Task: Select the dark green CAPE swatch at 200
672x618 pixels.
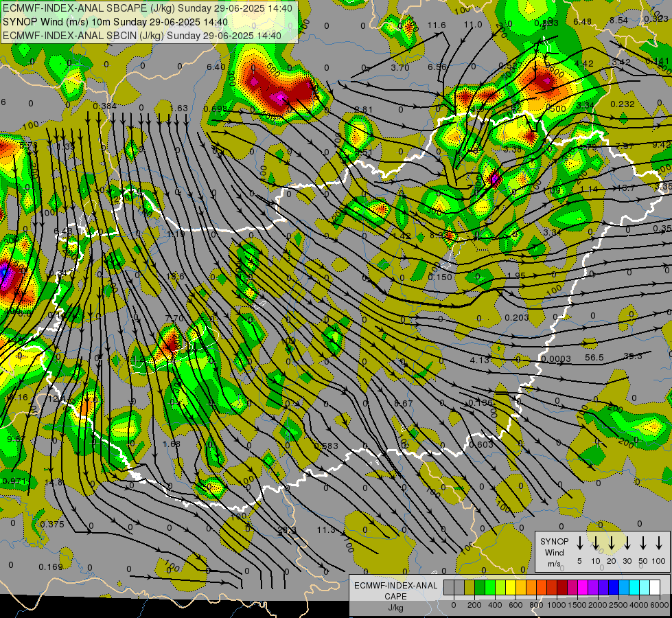Action: 480,588
